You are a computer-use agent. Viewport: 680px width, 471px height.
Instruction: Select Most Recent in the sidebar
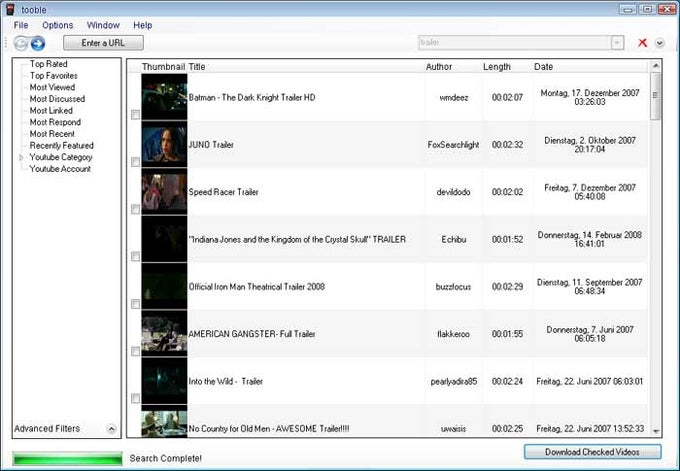[x=52, y=134]
